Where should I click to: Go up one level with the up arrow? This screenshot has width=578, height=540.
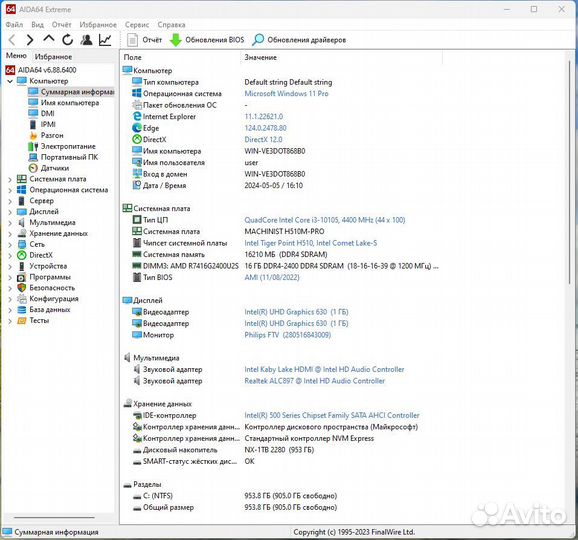point(49,39)
